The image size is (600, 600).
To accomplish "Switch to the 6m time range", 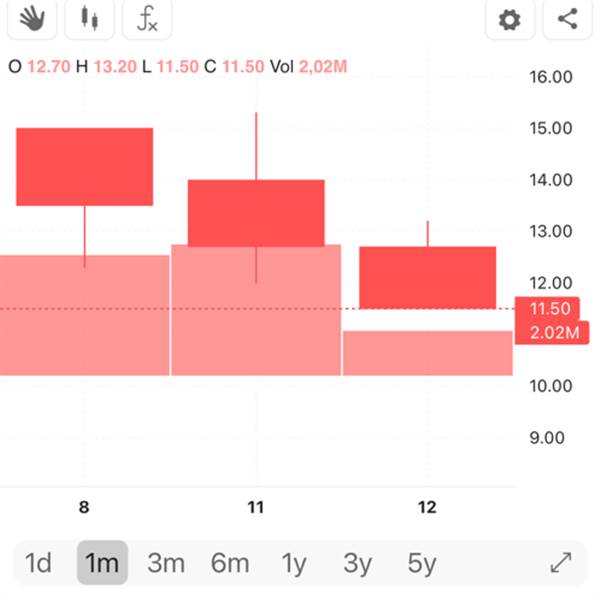I will pyautogui.click(x=230, y=563).
